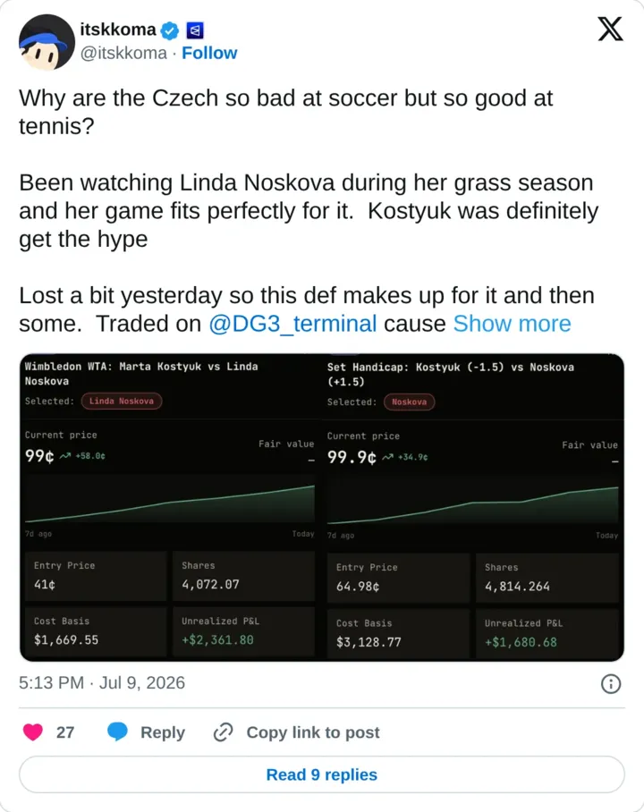Like the post with heart icon
The image size is (644, 812).
pyautogui.click(x=33, y=732)
